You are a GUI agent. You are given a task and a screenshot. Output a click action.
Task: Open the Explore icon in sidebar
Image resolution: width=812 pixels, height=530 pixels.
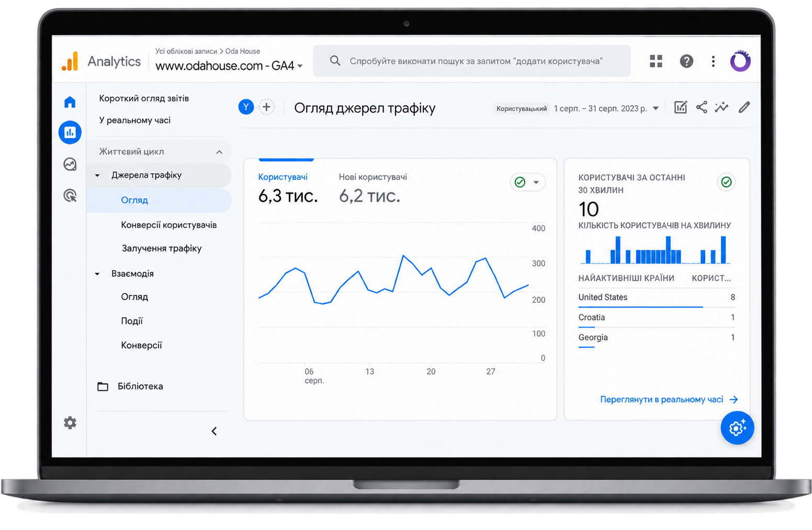[x=70, y=164]
